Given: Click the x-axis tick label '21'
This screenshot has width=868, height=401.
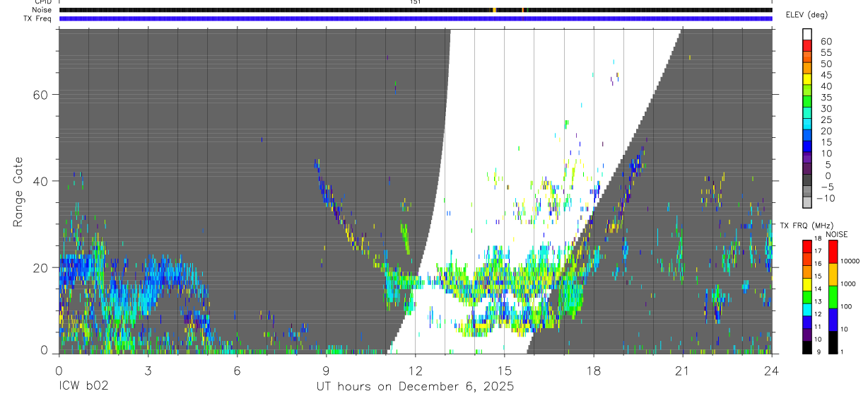Looking at the screenshot, I should pyautogui.click(x=683, y=370).
